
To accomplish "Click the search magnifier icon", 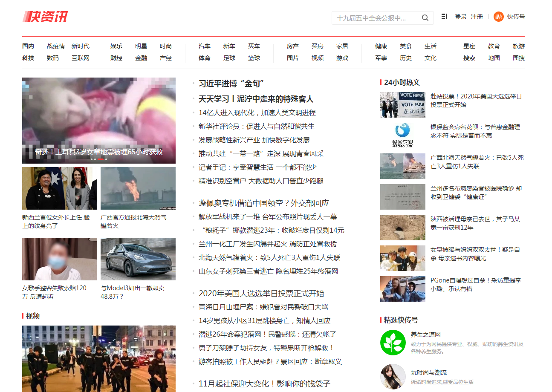I will (x=425, y=18).
